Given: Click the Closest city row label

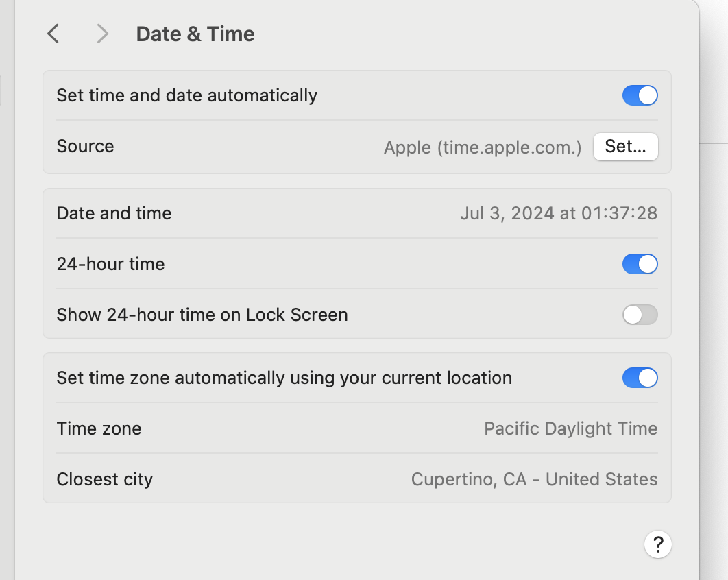Looking at the screenshot, I should 104,479.
